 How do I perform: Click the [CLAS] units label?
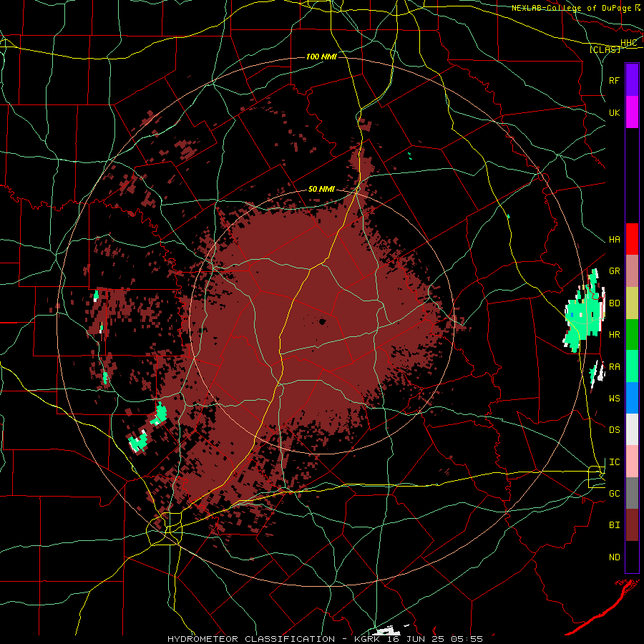(605, 49)
